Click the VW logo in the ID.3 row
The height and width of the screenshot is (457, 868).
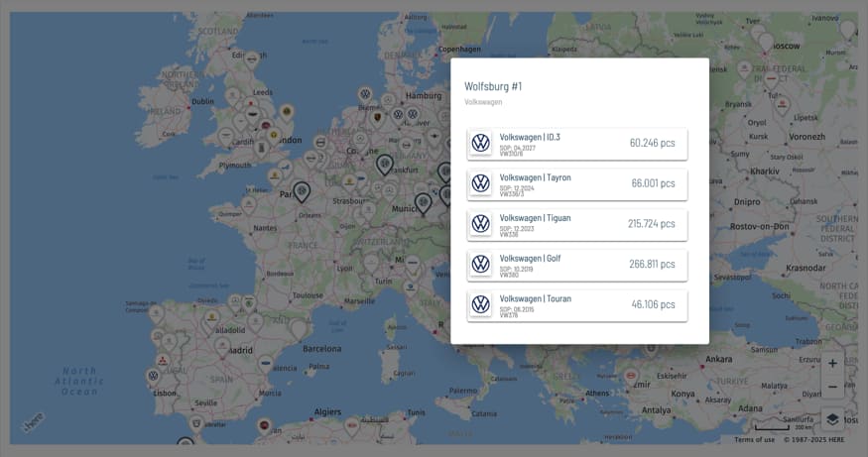[x=480, y=144]
